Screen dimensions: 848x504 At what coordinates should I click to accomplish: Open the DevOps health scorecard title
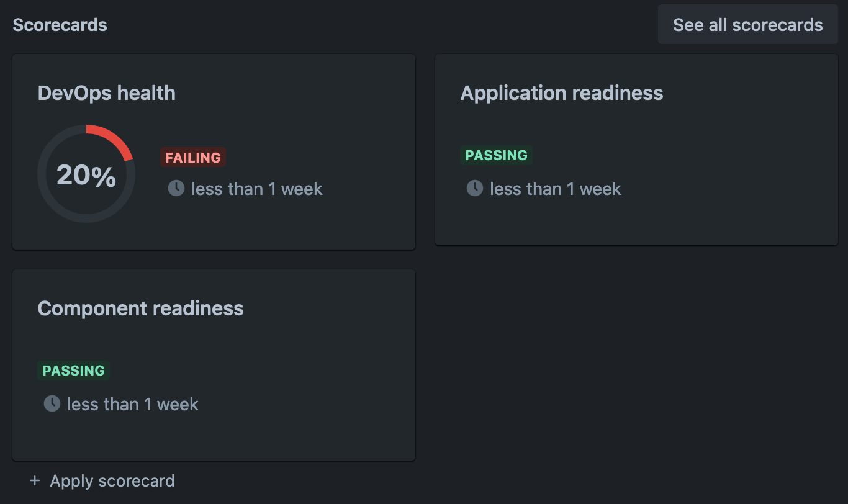pyautogui.click(x=107, y=93)
